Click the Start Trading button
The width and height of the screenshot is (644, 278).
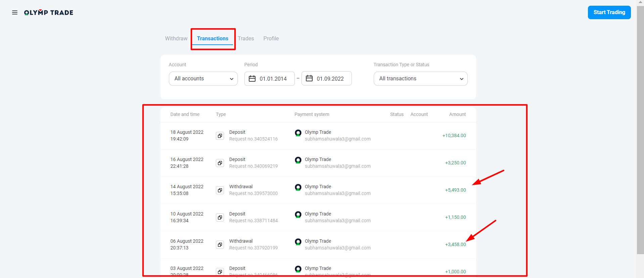pyautogui.click(x=609, y=12)
